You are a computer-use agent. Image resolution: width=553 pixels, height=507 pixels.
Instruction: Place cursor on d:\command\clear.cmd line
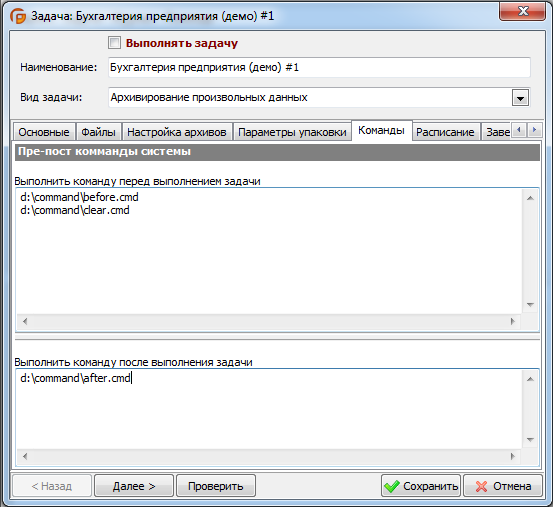[x=75, y=210]
